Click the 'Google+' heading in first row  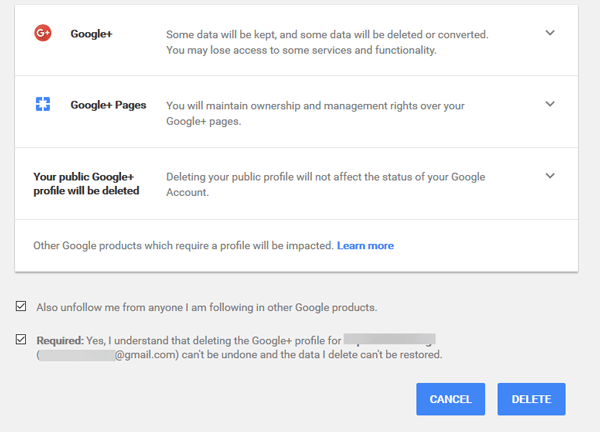91,34
